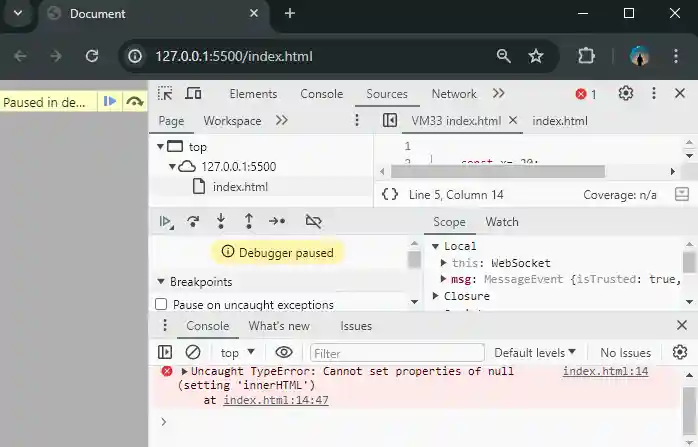Step over next function call
This screenshot has width=698, height=447.
tap(193, 221)
